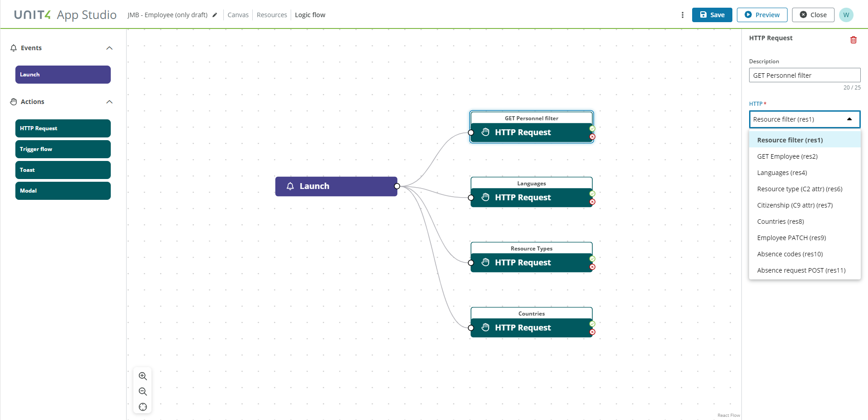Pick Employee PATCH (res9) option
The height and width of the screenshot is (420, 868).
805,238
